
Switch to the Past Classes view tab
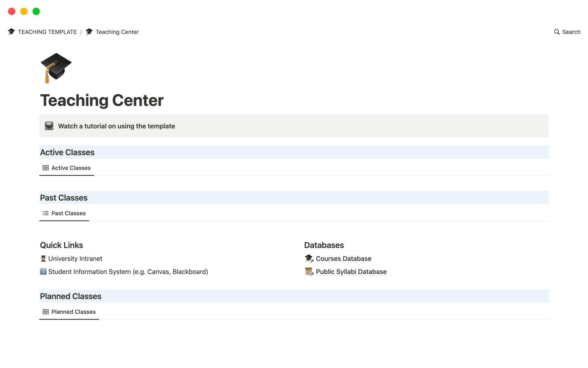point(68,213)
